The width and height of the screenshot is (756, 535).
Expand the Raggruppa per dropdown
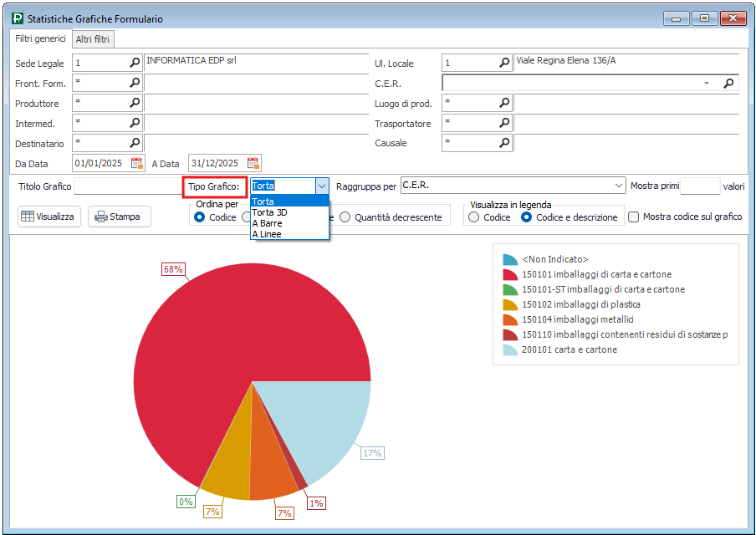pyautogui.click(x=619, y=186)
